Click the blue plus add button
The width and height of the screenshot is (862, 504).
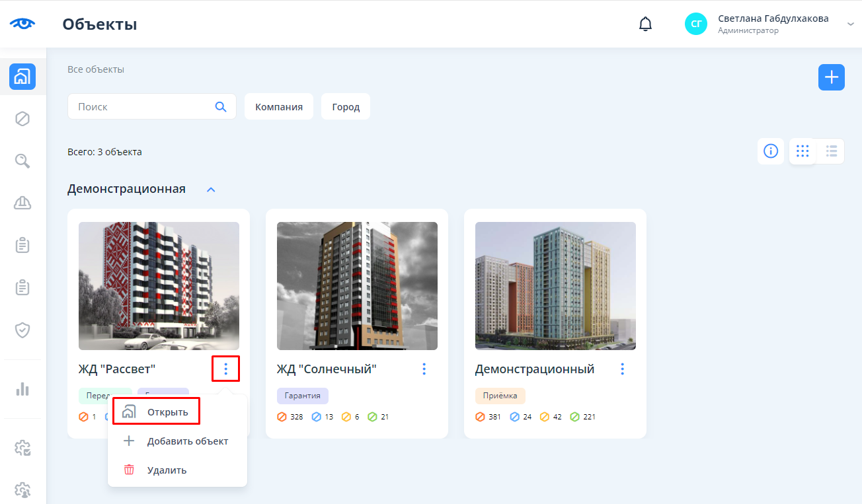831,77
